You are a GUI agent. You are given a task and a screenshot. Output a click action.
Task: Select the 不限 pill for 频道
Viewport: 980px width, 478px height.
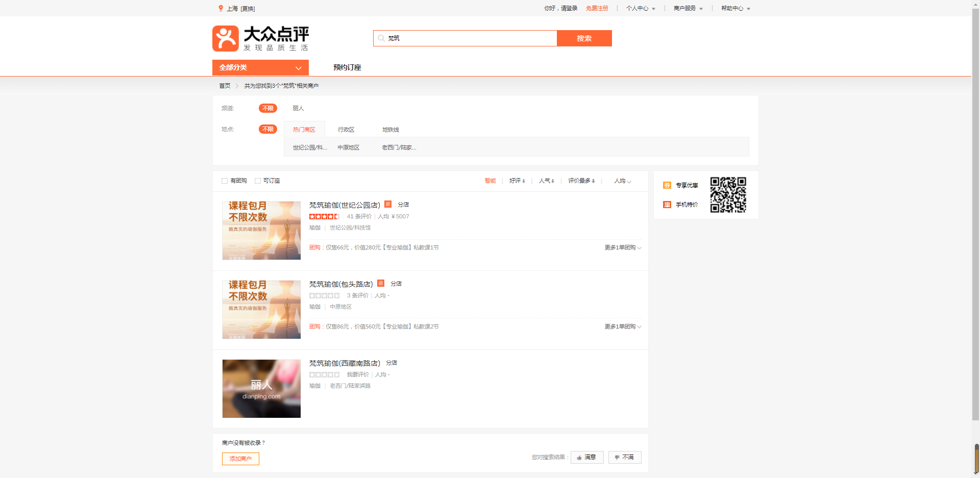tap(267, 108)
